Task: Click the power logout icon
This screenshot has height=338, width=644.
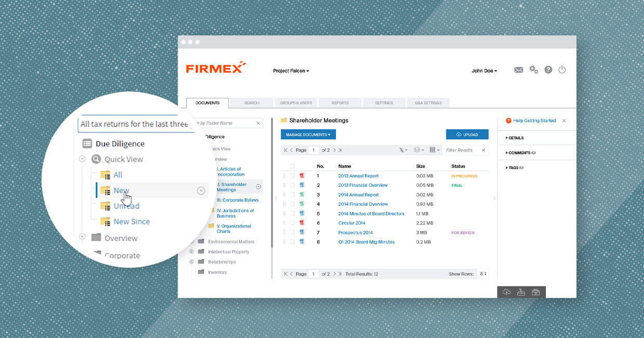Action: (562, 70)
